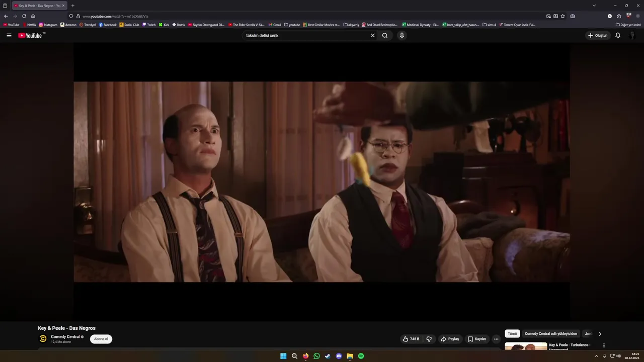Expand the sims 4 bookmarks folder
Screen dimensions: 644x362
click(x=489, y=25)
